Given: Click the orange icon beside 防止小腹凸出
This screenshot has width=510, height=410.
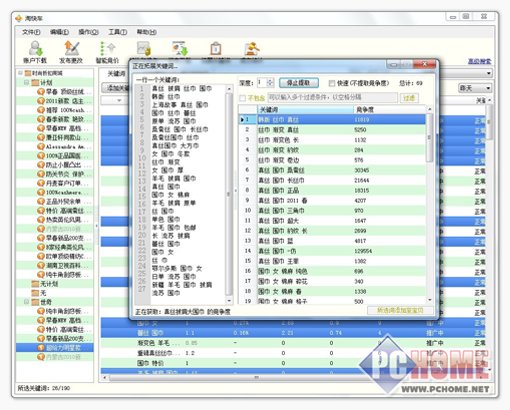Looking at the screenshot, I should (x=41, y=165).
